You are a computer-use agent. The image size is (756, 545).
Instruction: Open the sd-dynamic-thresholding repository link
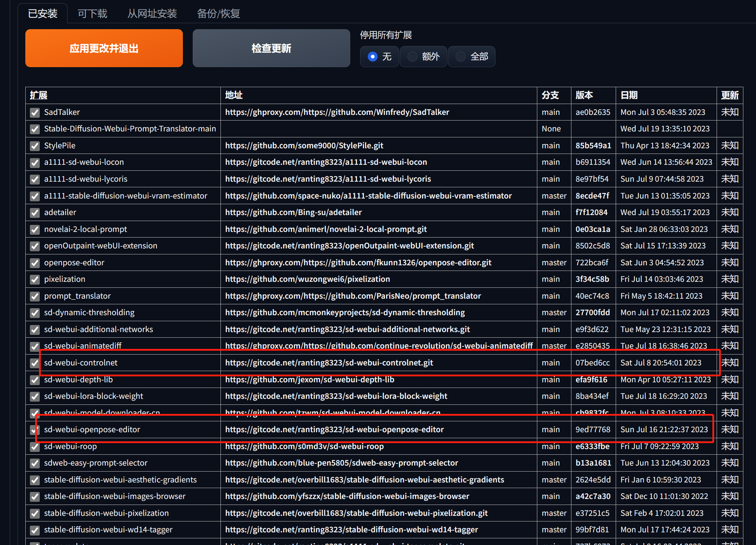345,312
